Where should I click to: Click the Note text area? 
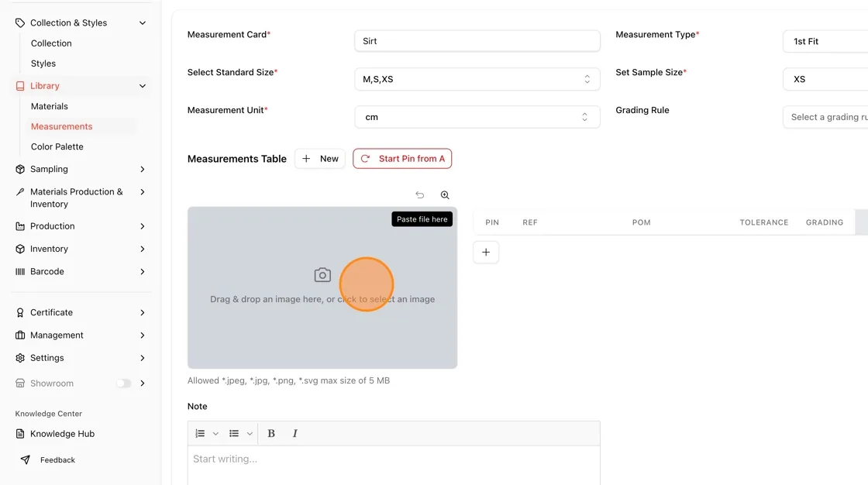point(394,465)
